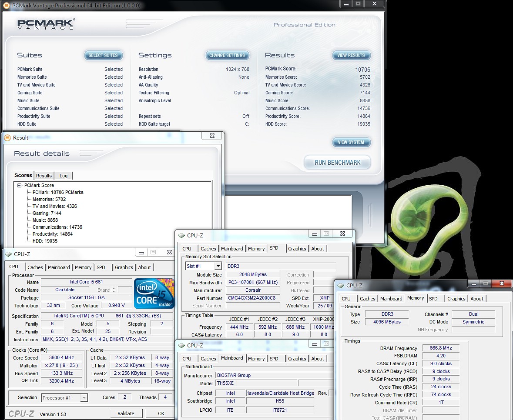
Task: Select the 'Communications: 14736' tree row
Action: pyautogui.click(x=57, y=227)
